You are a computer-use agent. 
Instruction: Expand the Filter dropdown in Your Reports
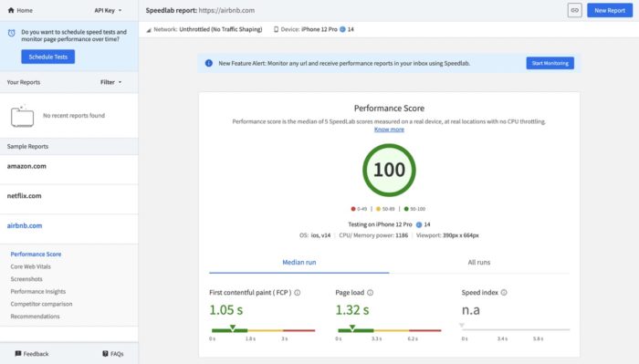110,82
